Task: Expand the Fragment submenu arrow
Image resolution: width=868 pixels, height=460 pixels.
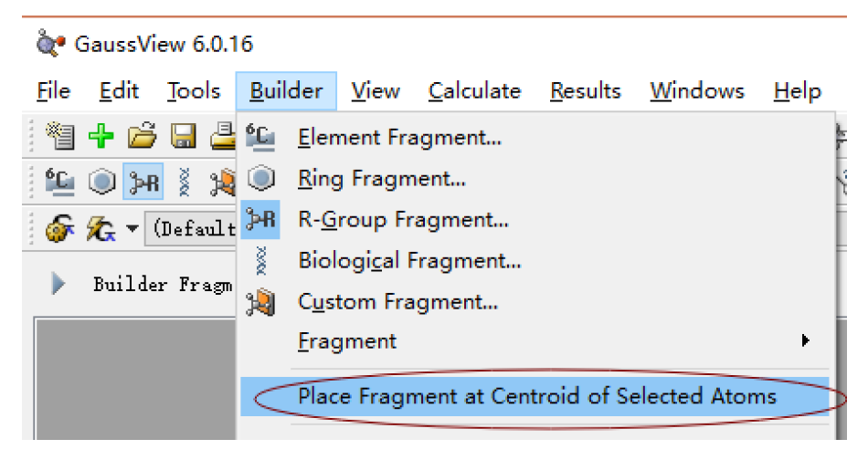Action: [805, 340]
